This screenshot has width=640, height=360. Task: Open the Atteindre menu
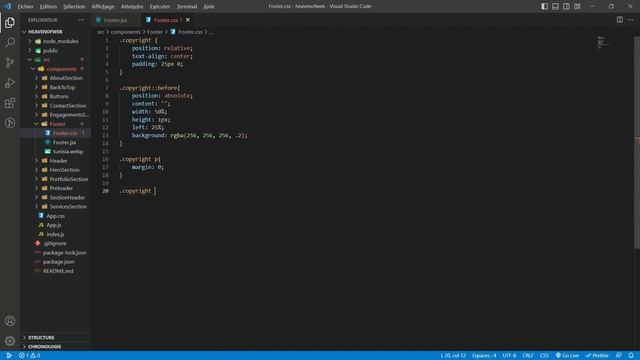tap(132, 7)
